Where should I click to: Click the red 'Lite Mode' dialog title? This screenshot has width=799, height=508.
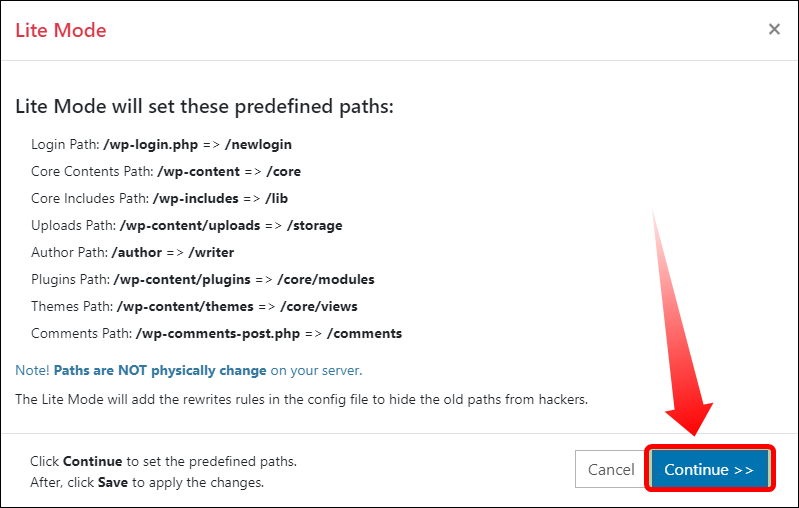click(61, 30)
